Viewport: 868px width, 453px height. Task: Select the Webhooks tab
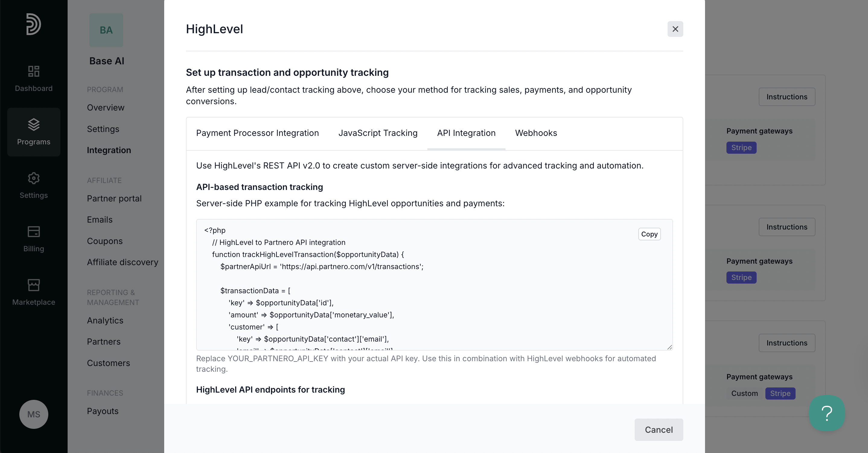coord(536,133)
